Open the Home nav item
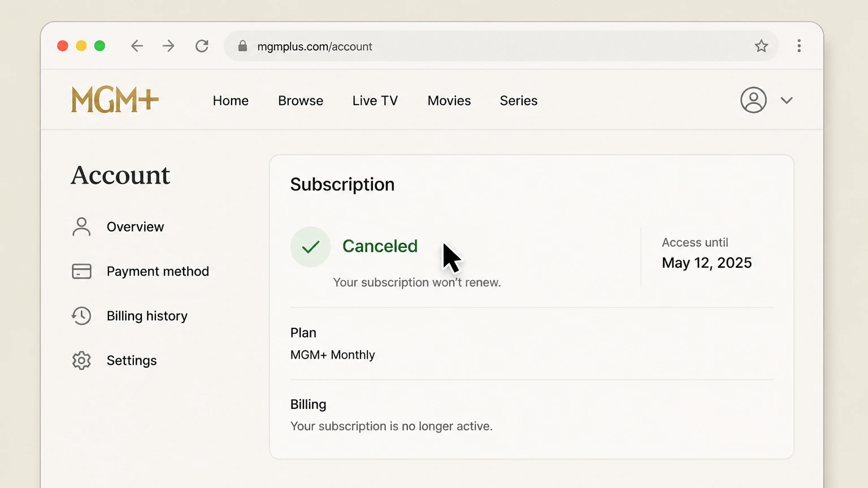 (x=231, y=101)
